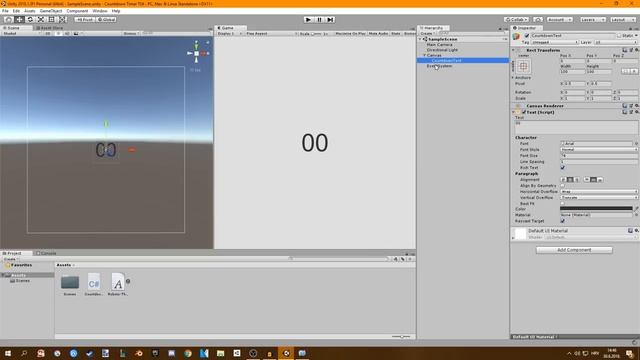Enable or disable Text (Script) component

524,112
